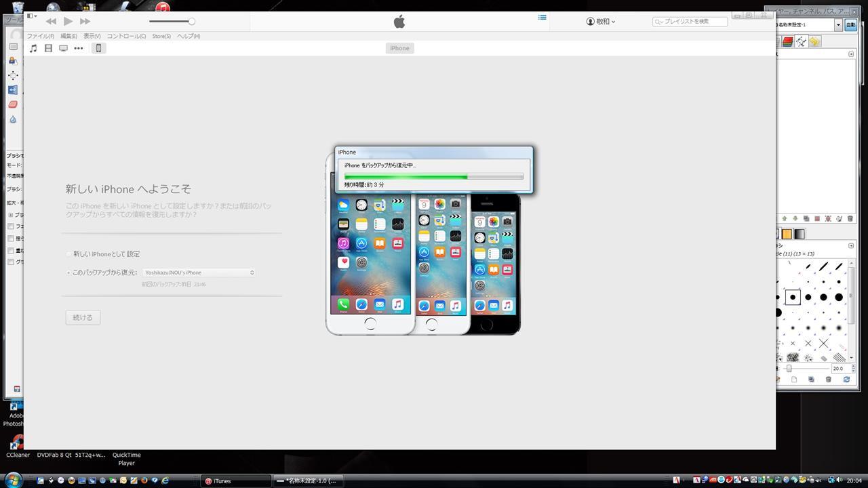Switch to iTunes taskbar button

pyautogui.click(x=236, y=481)
